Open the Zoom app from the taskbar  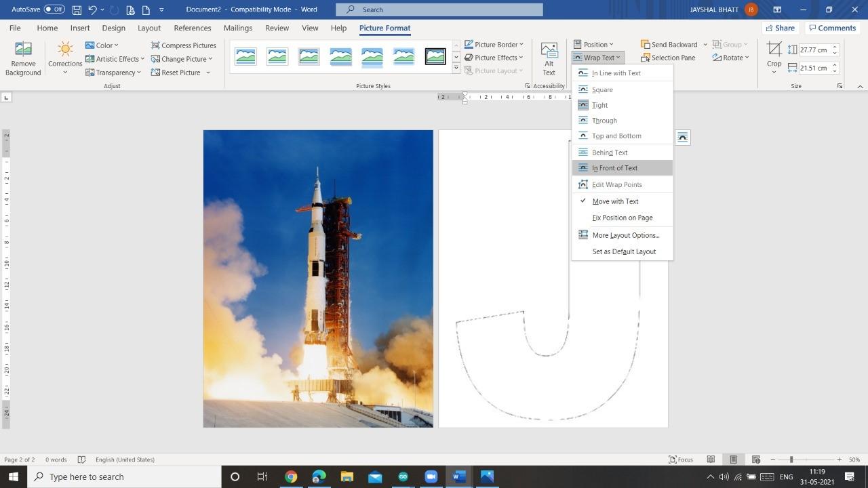click(431, 476)
